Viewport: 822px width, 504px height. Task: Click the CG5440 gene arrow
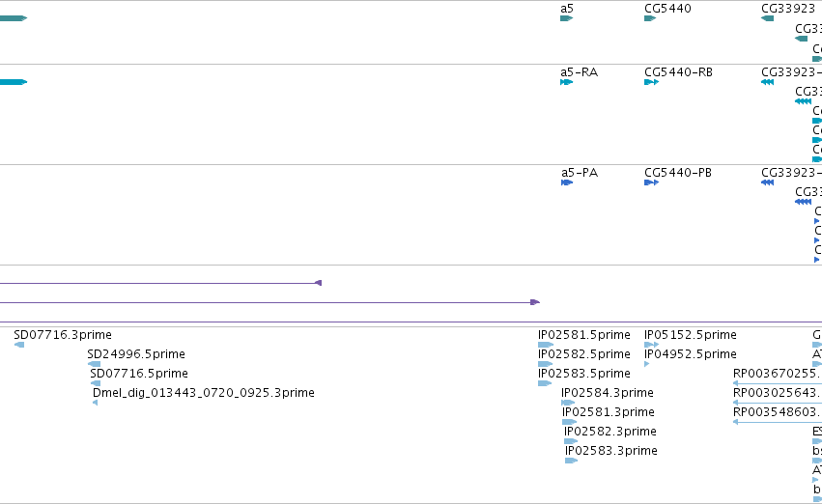tap(650, 18)
